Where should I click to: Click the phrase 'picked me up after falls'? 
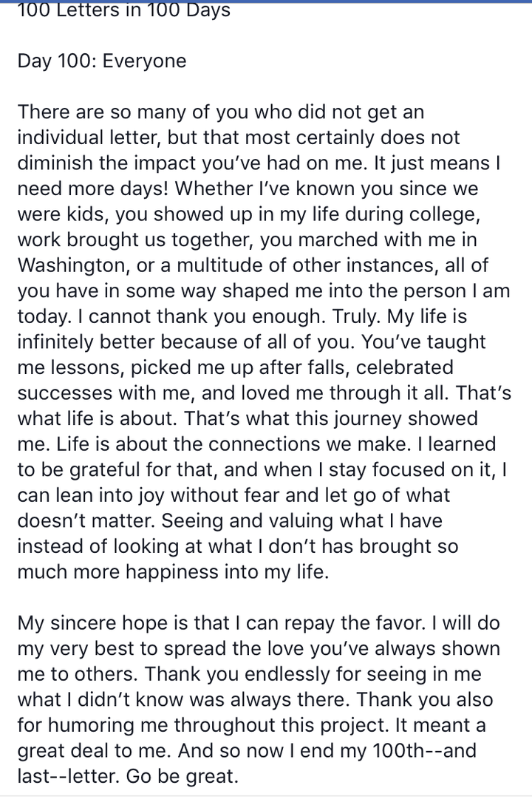[x=239, y=368]
